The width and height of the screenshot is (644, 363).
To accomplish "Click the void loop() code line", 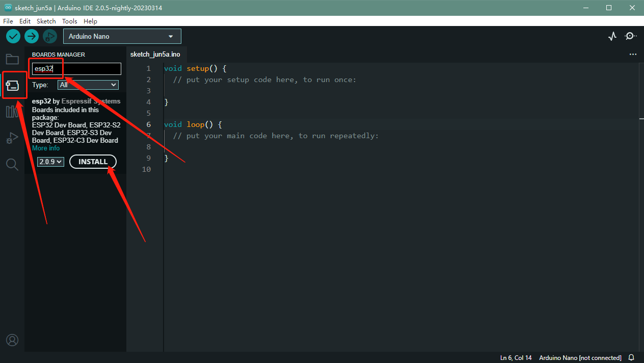I will (193, 124).
